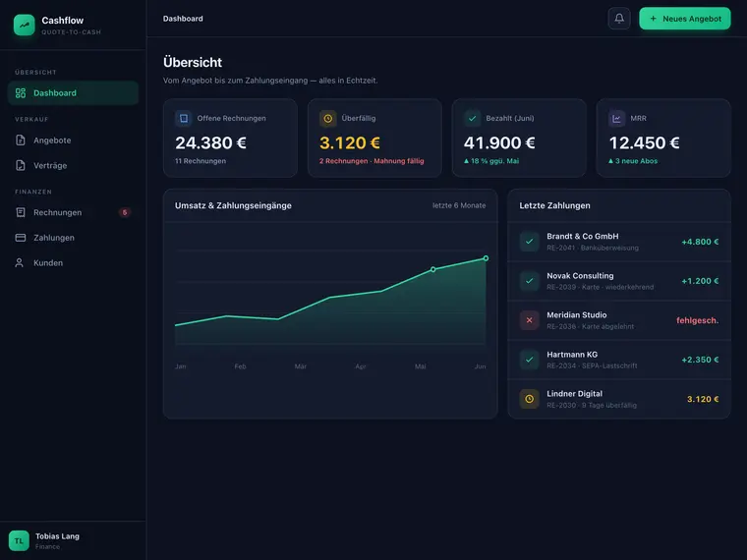Click the Meridian Studio failed X icon
The width and height of the screenshot is (747, 560).
pyautogui.click(x=529, y=320)
